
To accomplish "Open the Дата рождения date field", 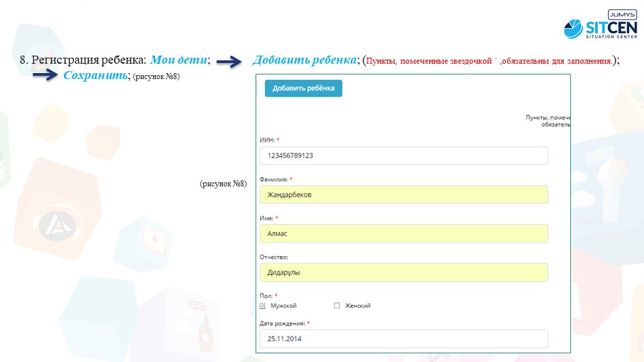I will [x=403, y=339].
